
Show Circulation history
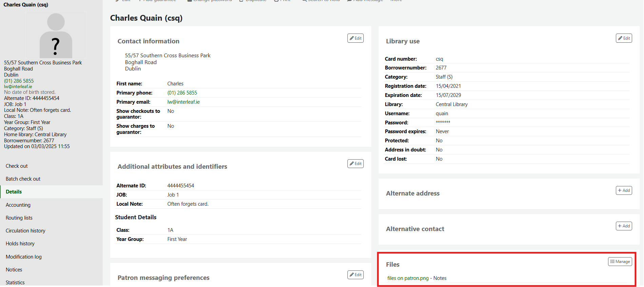[25, 231]
